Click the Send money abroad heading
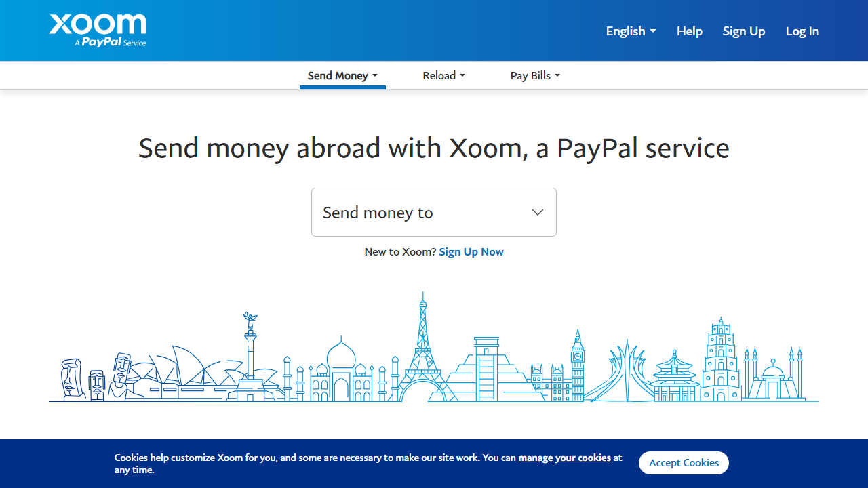The height and width of the screenshot is (488, 868). (433, 148)
